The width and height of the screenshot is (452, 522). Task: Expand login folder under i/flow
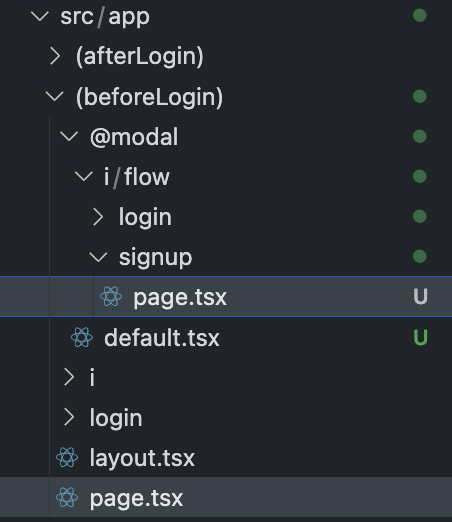[x=98, y=217]
